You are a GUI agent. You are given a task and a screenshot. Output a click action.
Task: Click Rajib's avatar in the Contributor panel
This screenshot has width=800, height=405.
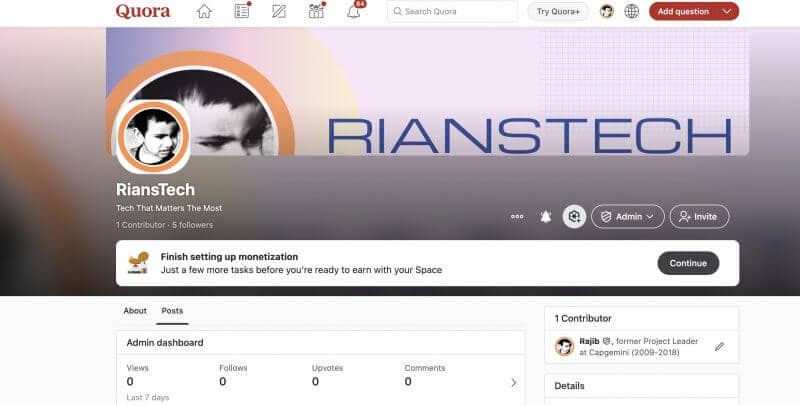tap(565, 347)
